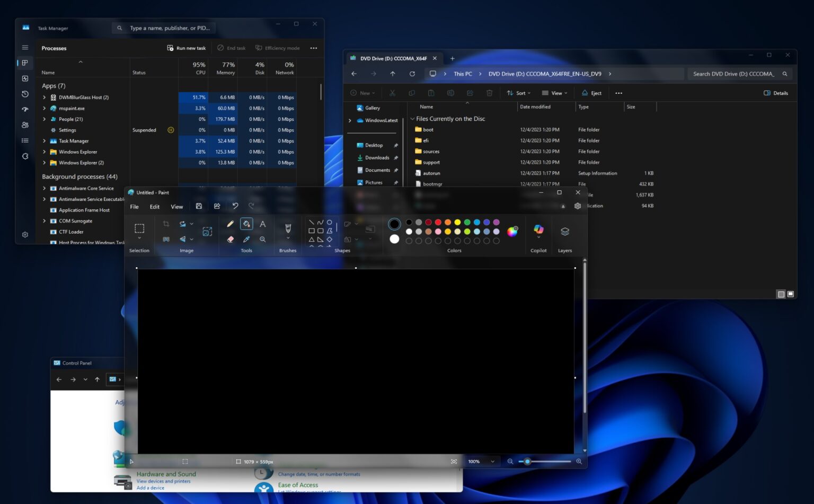Open View devices and printers in Control Panel

164,481
